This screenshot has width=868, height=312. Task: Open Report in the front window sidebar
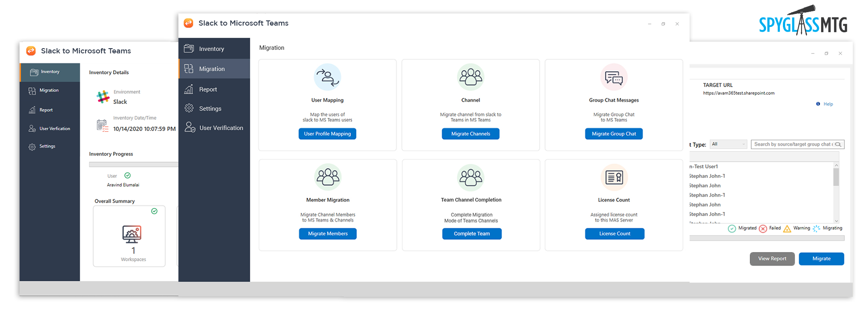[x=214, y=89]
